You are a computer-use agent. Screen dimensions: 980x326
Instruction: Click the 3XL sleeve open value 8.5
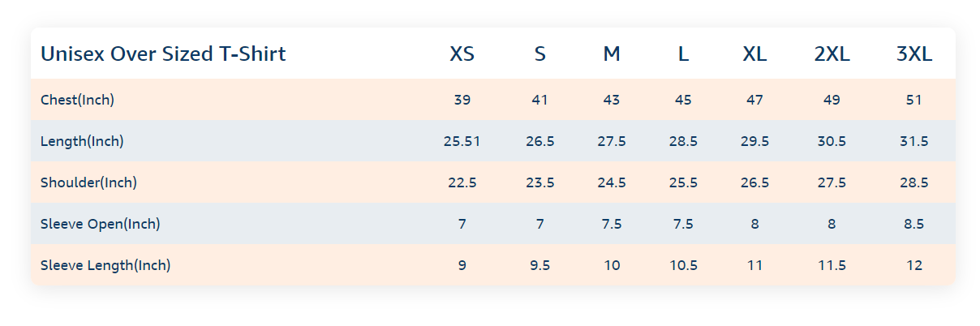coord(914,224)
